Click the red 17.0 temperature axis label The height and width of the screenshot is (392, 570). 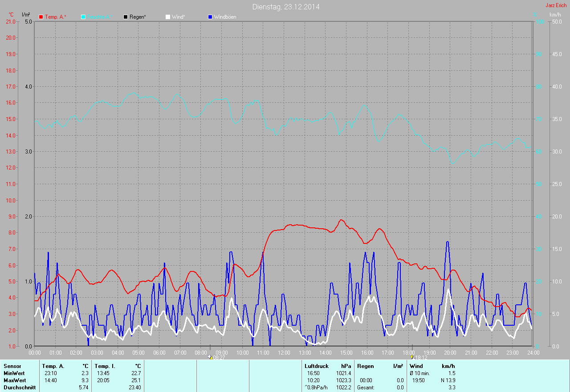tap(10, 86)
